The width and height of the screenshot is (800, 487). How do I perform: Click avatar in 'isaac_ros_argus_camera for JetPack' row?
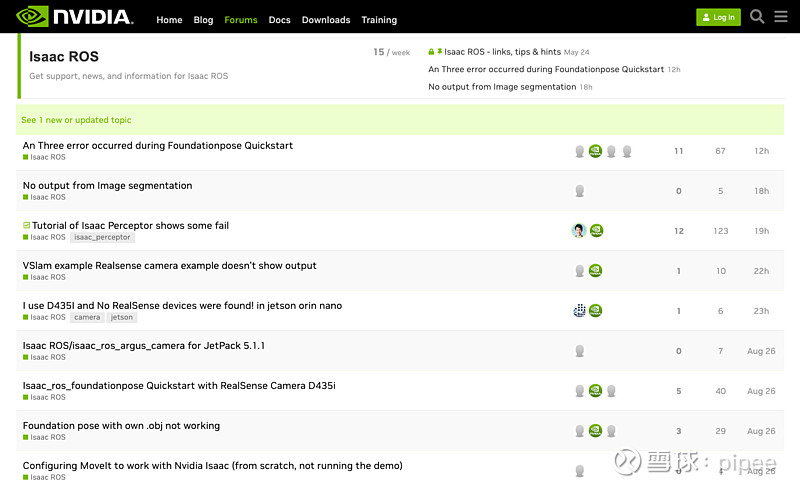[x=580, y=351]
